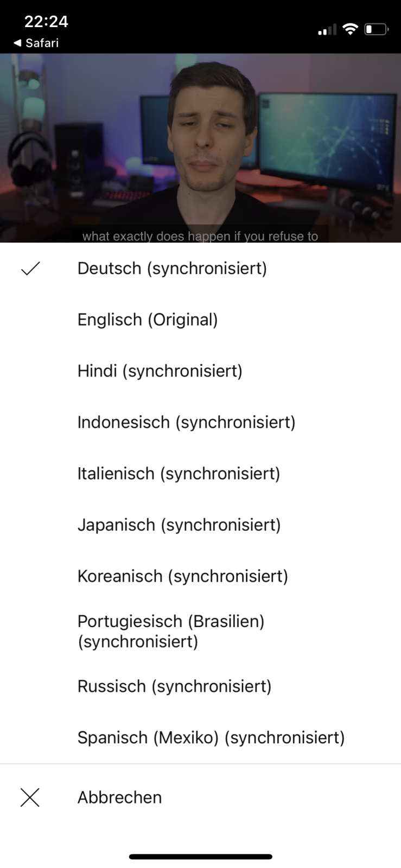Tap the cellular signal bars
This screenshot has width=401, height=868.
click(327, 30)
